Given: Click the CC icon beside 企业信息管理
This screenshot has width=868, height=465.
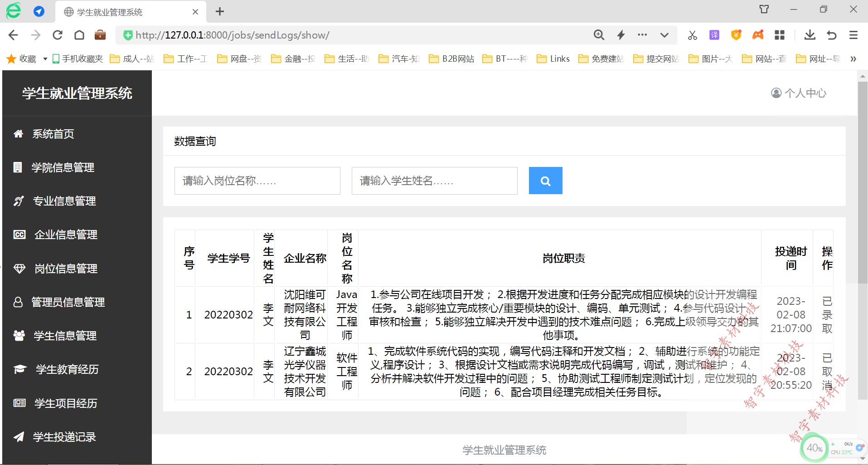Looking at the screenshot, I should (19, 235).
